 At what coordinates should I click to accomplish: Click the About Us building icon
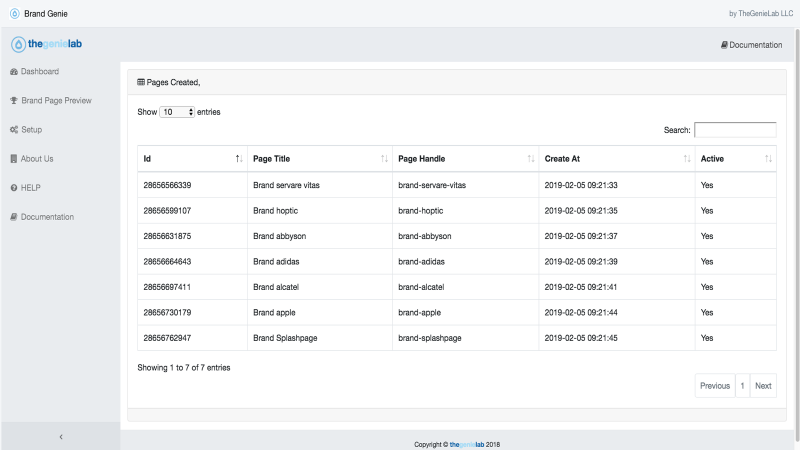pos(14,159)
